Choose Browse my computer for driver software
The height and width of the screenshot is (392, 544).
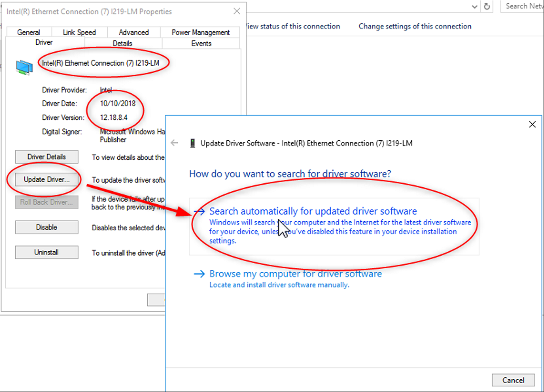(296, 274)
